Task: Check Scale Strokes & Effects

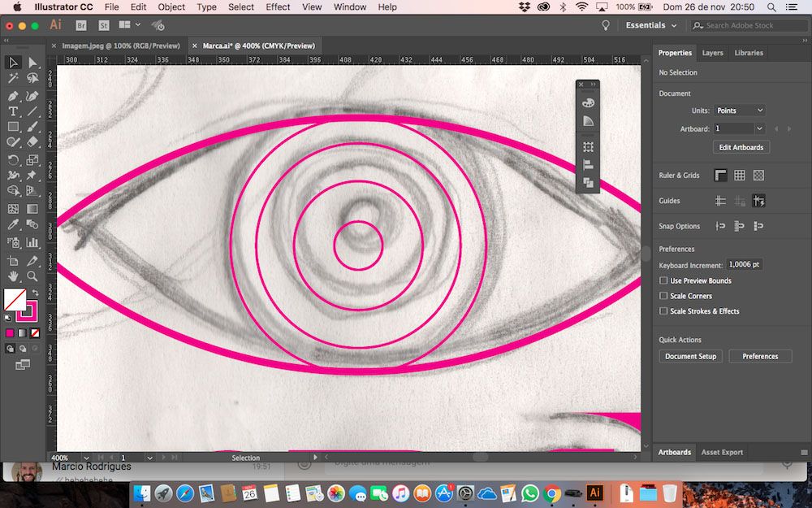Action: click(x=663, y=311)
